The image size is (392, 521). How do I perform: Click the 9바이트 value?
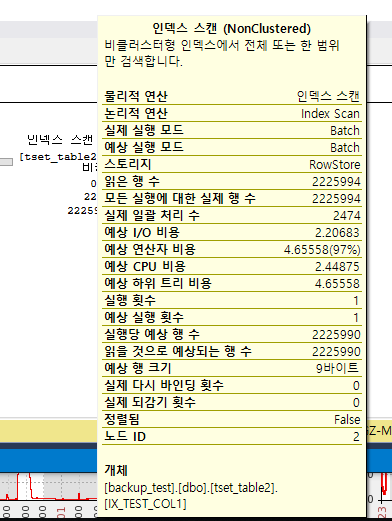337,368
